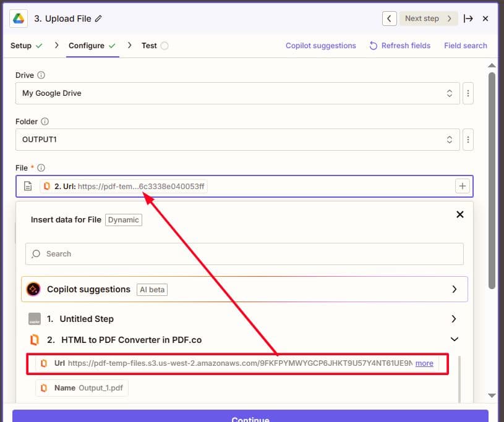This screenshot has width=504, height=422.
Task: Click the Search data input field
Action: [244, 254]
